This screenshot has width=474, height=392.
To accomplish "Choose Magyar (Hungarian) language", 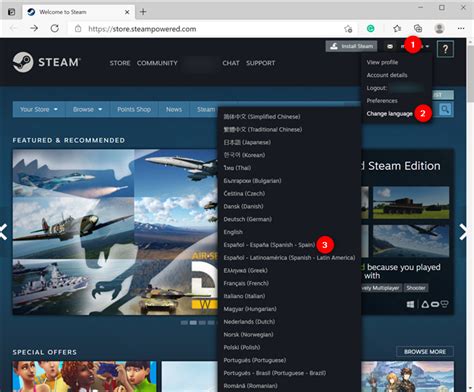I will coord(250,309).
